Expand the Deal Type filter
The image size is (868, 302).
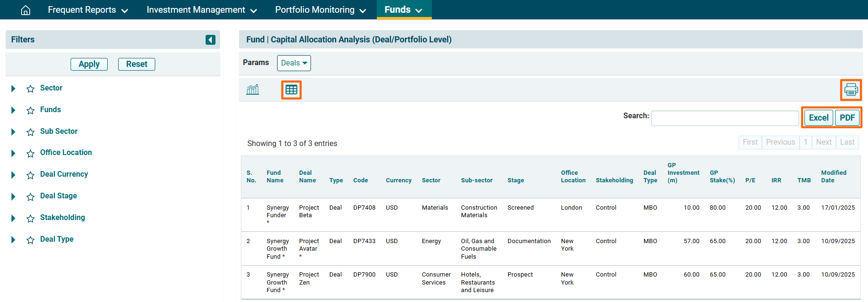[x=13, y=240]
